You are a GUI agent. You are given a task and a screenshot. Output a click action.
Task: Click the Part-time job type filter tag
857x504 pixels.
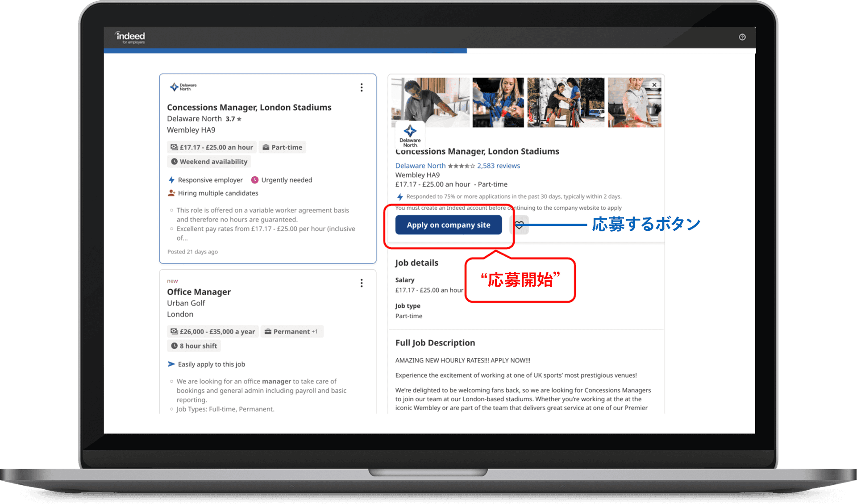(283, 146)
